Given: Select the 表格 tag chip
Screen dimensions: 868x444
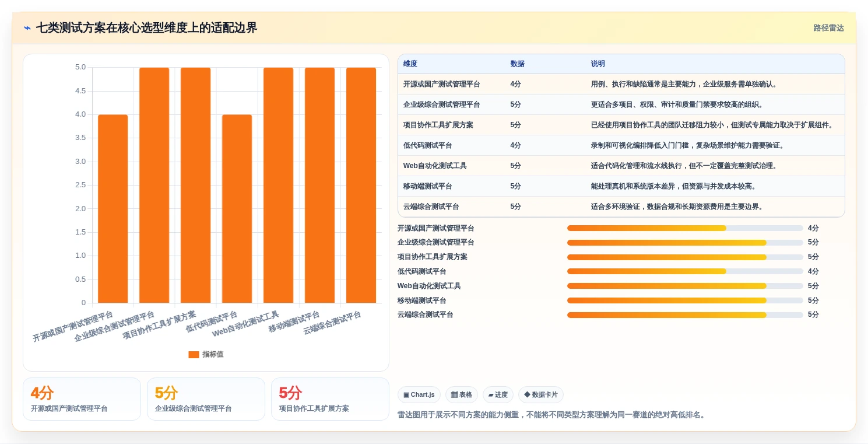Looking at the screenshot, I should (462, 394).
